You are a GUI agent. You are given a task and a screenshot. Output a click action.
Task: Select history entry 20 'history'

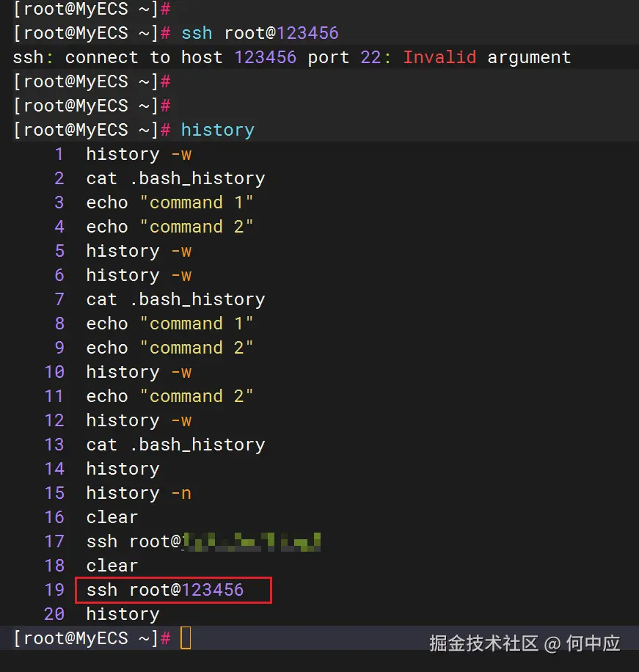pyautogui.click(x=123, y=614)
